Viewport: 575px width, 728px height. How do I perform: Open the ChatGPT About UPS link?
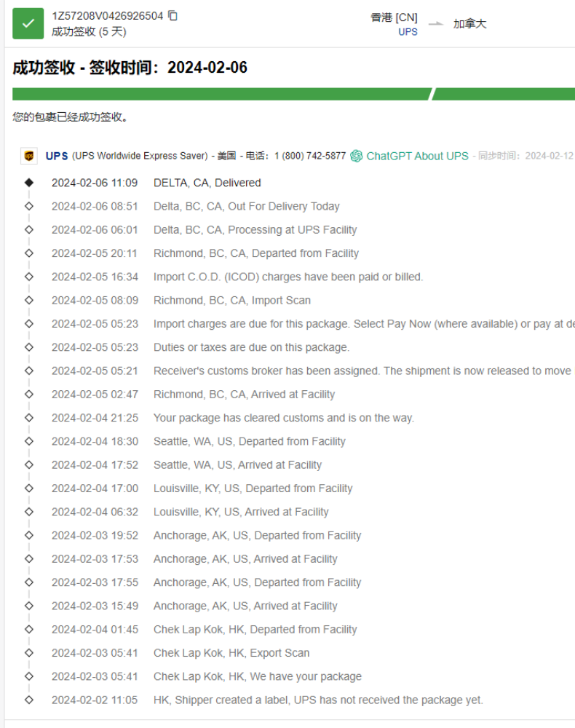[417, 156]
